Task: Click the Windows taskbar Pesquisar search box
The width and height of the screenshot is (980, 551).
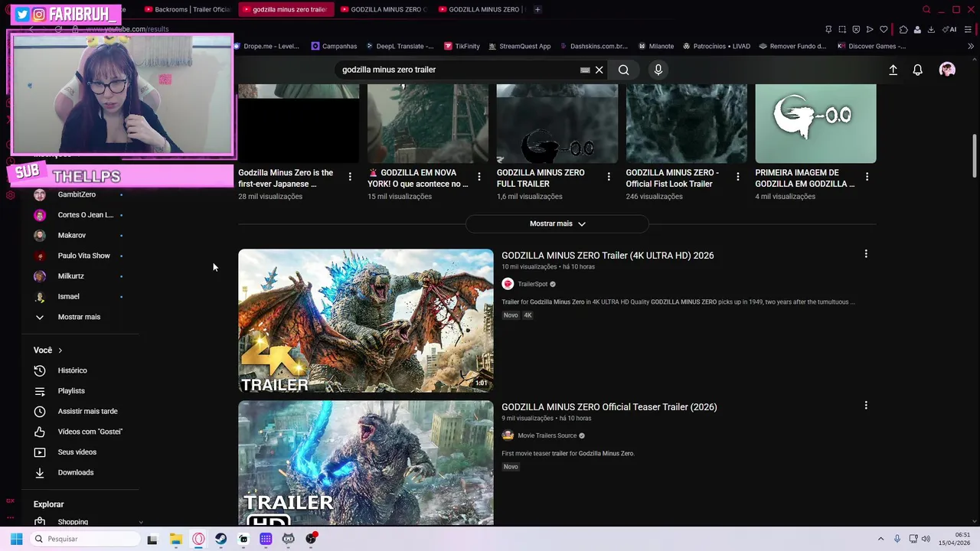Action: click(84, 539)
